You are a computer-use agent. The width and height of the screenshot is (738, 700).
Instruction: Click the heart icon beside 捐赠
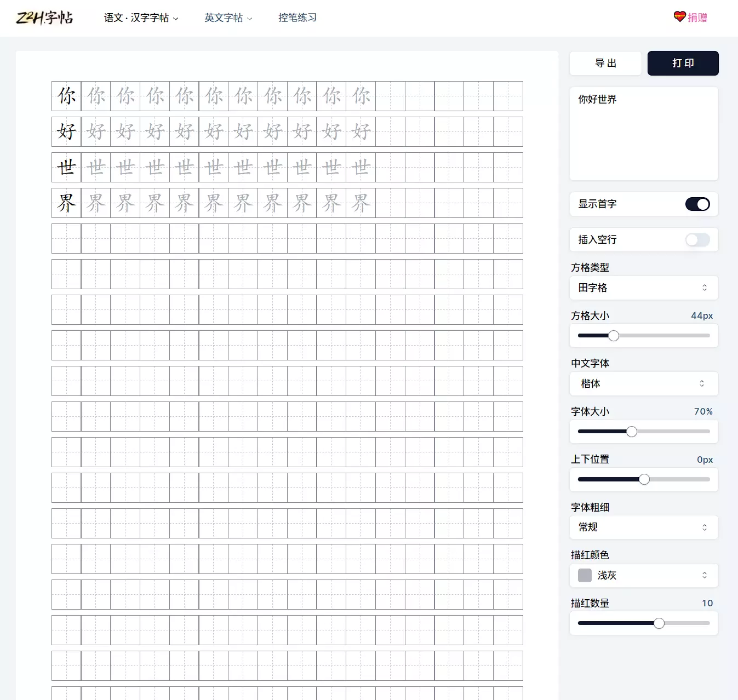(679, 17)
